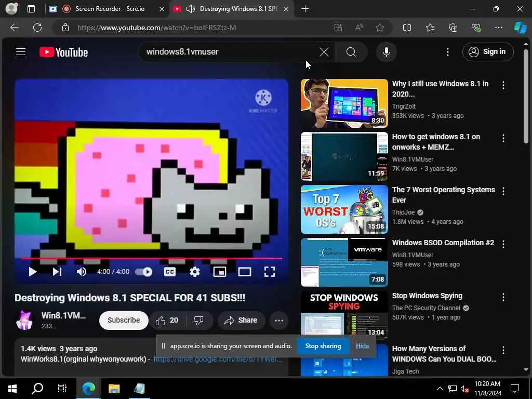Subscribe to the Win8.1VM channel
The height and width of the screenshot is (399, 532).
[x=124, y=320]
